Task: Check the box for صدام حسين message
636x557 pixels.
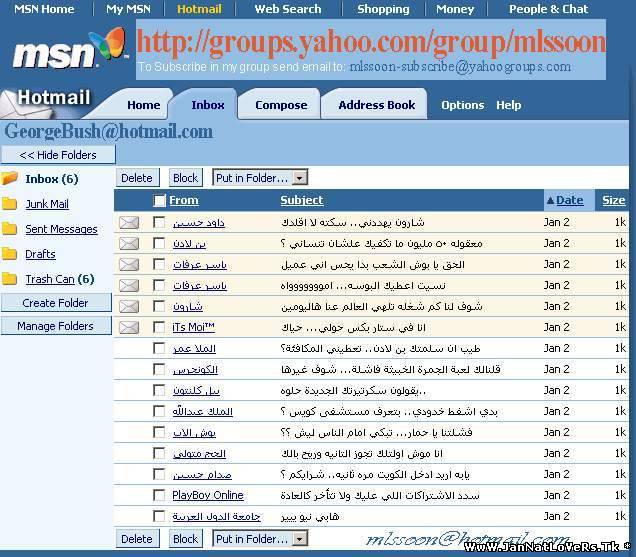Action: point(159,474)
